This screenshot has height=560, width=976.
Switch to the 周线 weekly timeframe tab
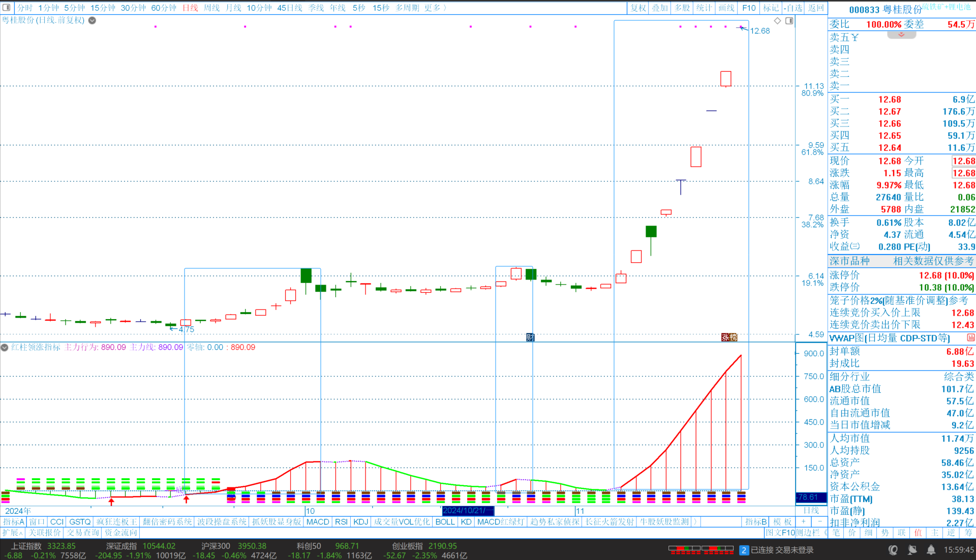coord(211,8)
